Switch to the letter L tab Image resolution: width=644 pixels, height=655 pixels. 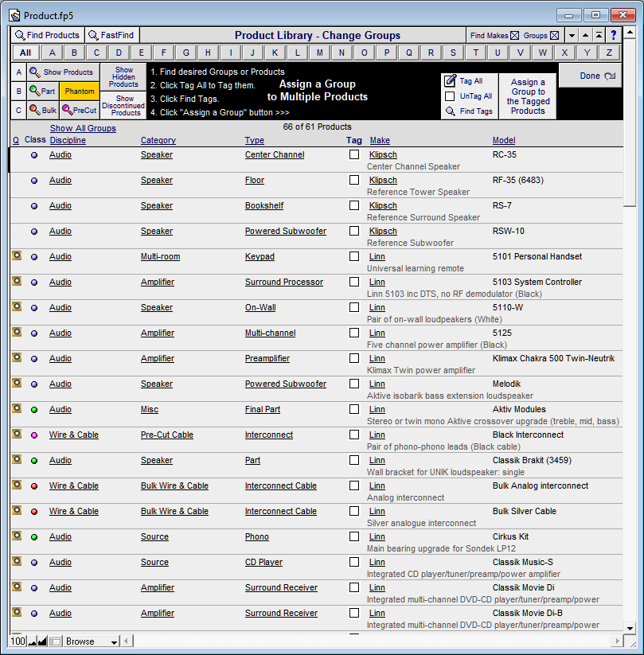click(x=297, y=53)
